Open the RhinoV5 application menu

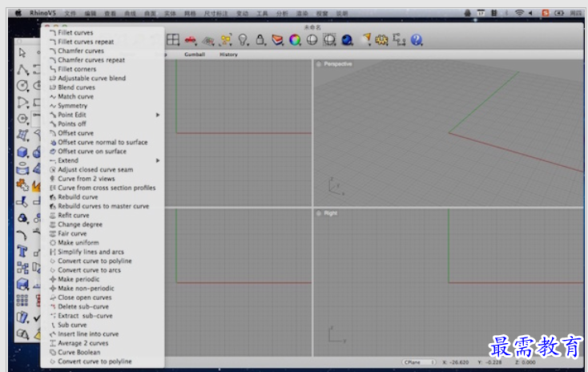coord(42,13)
